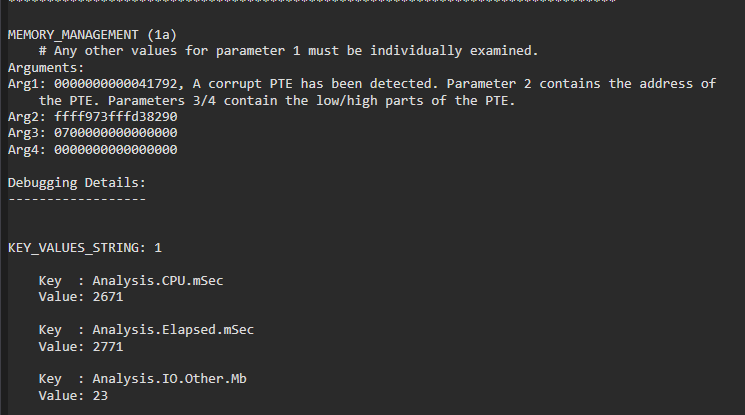The image size is (745, 415).
Task: Click the Analysis.CPU.mSec key
Action: point(157,281)
